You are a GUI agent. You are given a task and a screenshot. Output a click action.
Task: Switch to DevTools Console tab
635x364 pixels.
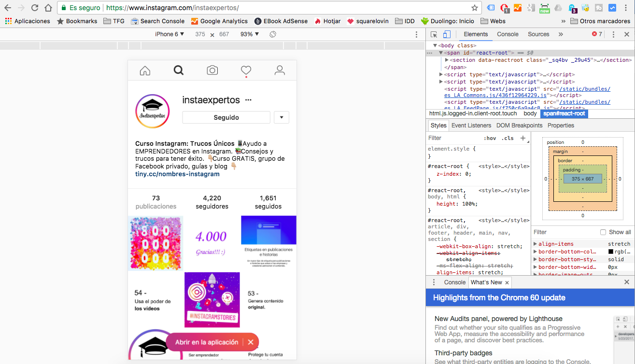tap(508, 34)
